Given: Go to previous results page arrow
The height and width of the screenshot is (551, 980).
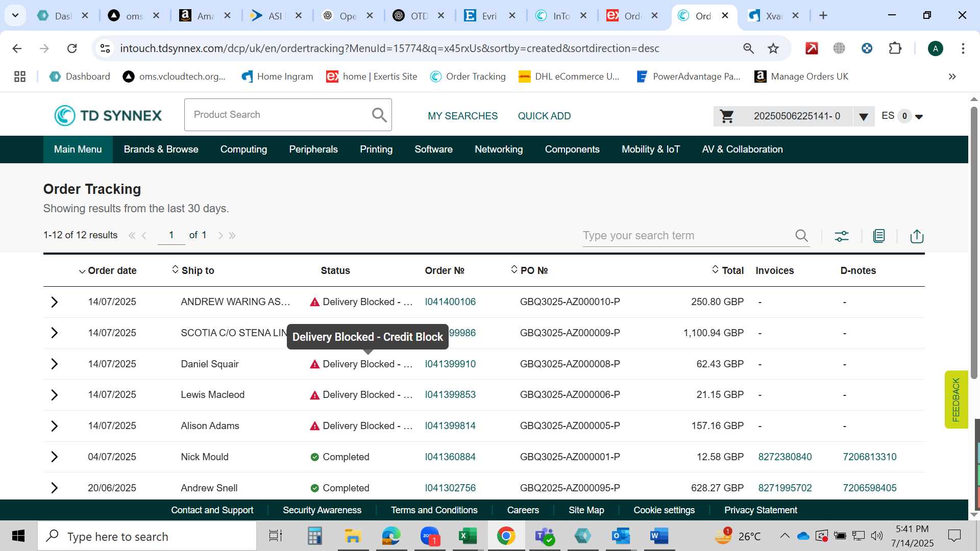Looking at the screenshot, I should click(x=144, y=235).
